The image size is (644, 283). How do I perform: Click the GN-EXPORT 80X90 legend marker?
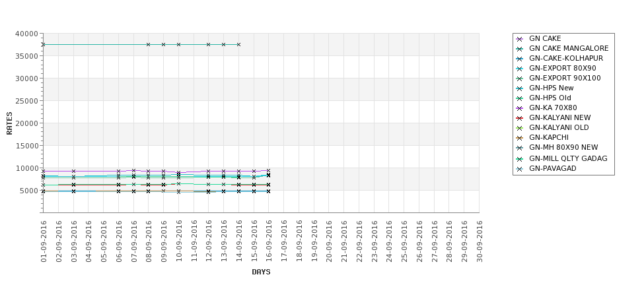click(x=520, y=69)
